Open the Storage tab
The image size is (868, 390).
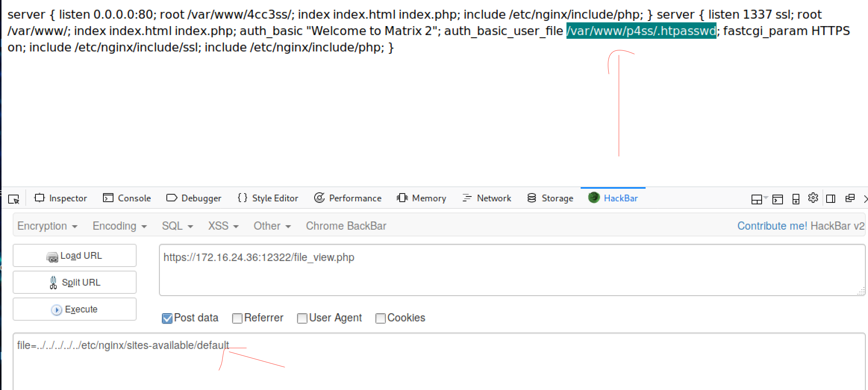(550, 198)
